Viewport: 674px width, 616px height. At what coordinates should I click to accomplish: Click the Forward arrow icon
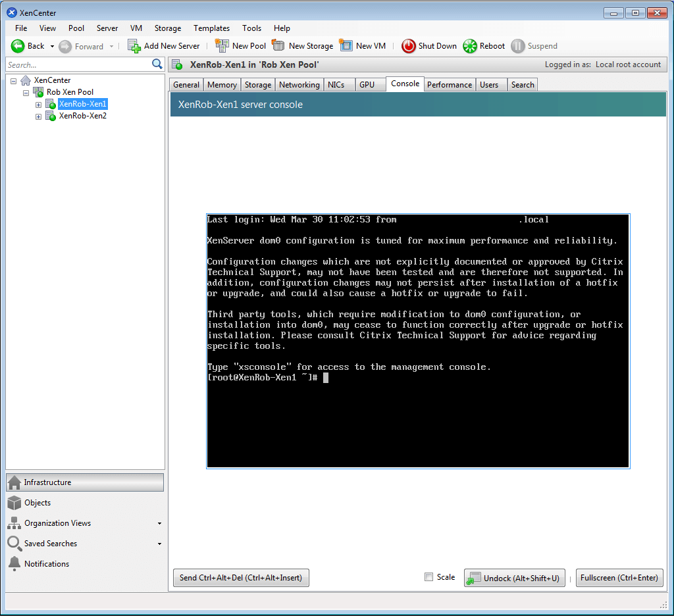(65, 47)
